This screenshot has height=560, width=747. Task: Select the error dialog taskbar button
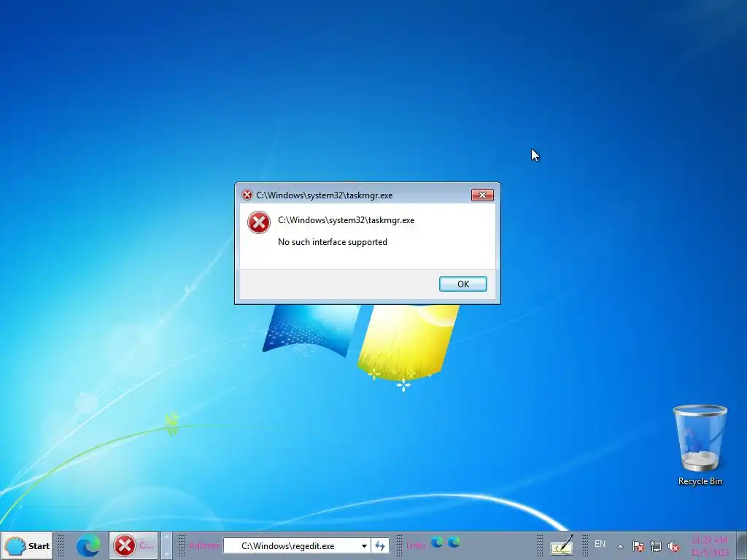coord(134,545)
